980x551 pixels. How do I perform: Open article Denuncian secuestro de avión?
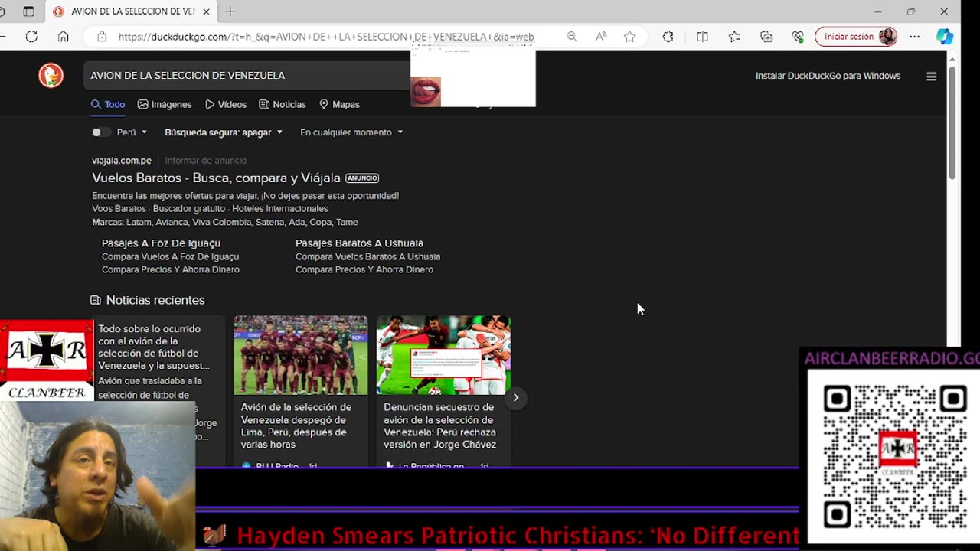[x=440, y=425]
